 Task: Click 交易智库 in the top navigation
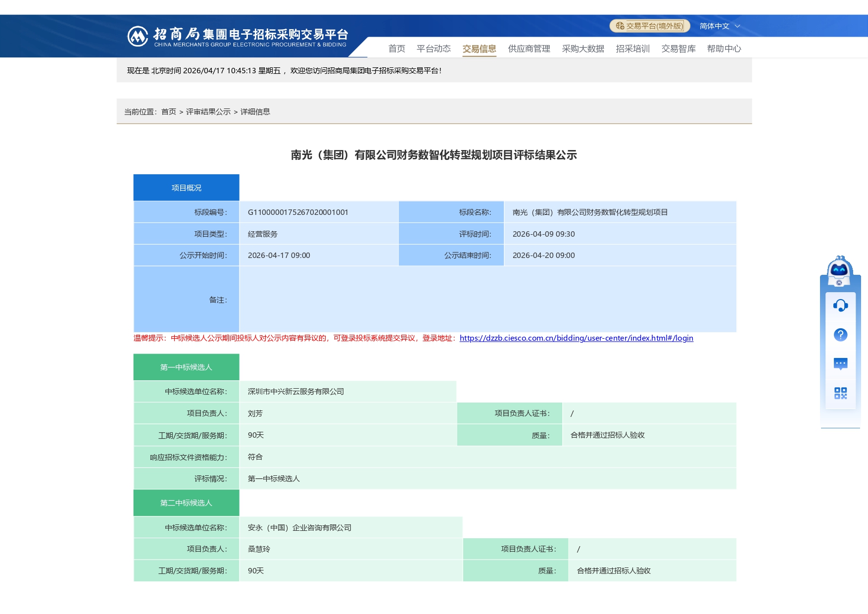coord(678,49)
